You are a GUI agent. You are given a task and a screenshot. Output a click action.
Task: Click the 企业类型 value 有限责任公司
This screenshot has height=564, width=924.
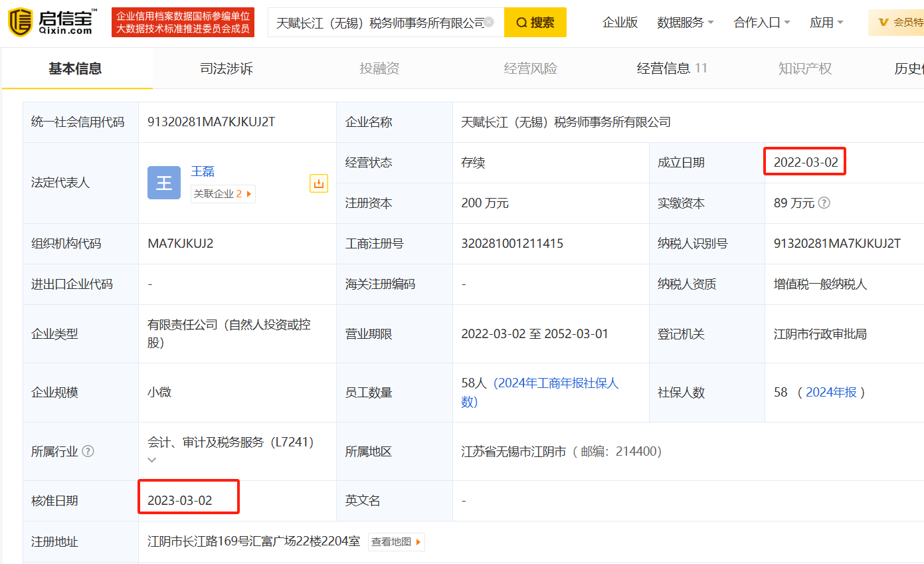coord(229,334)
